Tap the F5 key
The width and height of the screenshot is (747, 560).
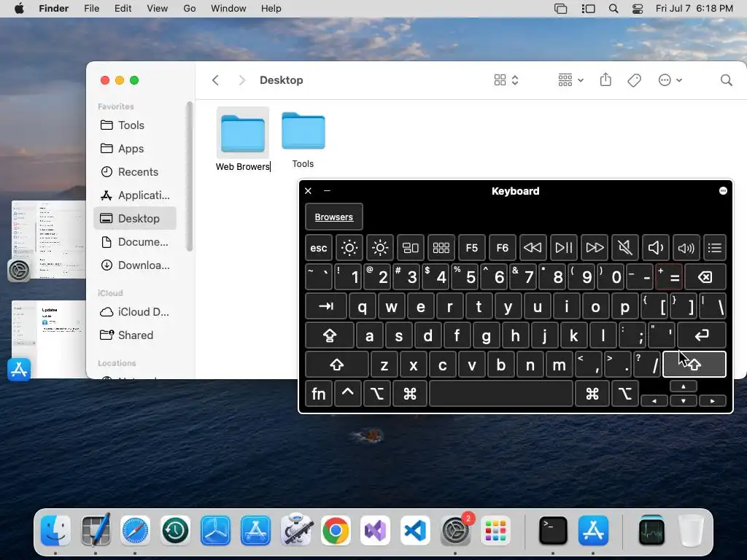472,248
